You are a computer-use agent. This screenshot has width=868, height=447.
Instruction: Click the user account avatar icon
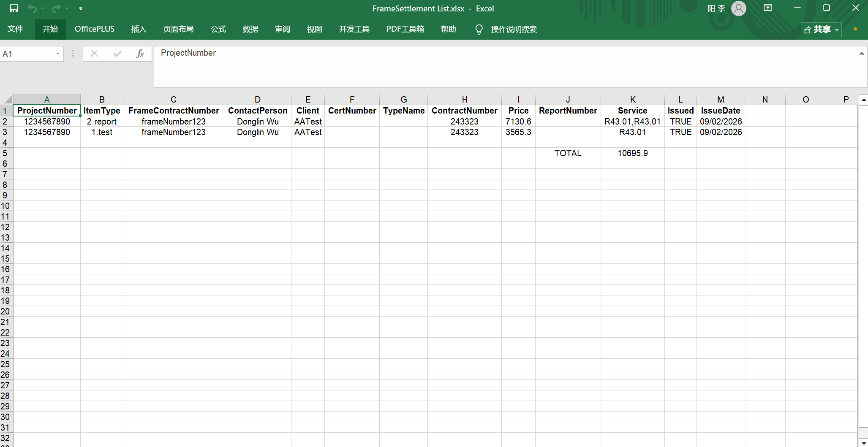(738, 8)
